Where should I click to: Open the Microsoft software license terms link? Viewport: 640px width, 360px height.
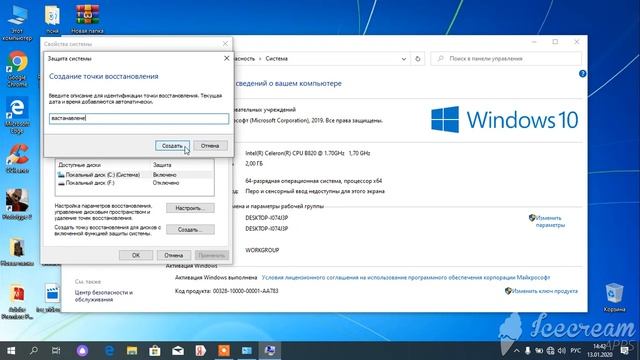406,278
